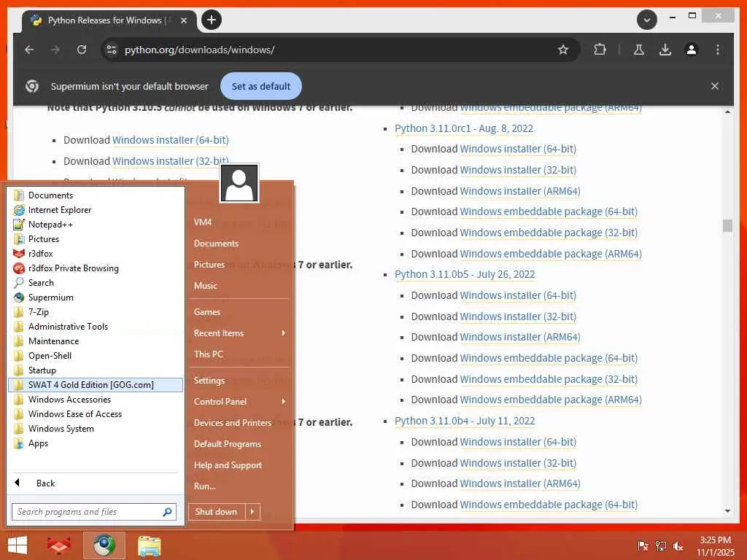Go back in browser history
747x560 pixels.
[29, 50]
